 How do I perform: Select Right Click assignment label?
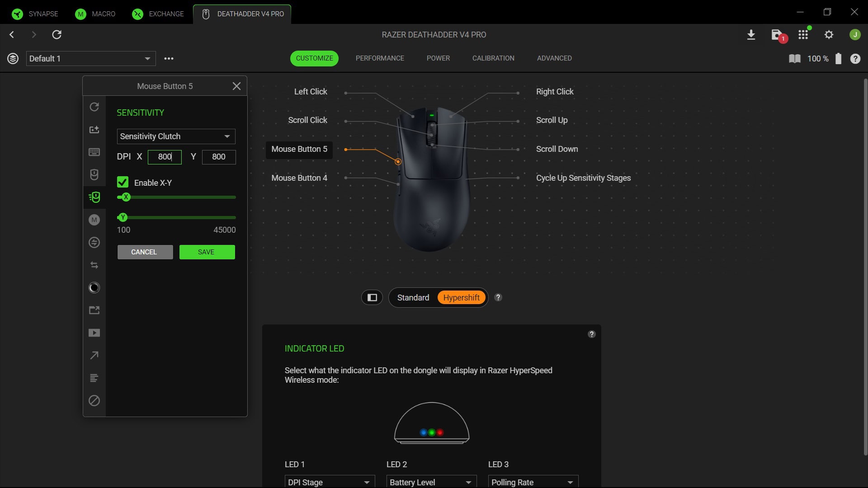pyautogui.click(x=555, y=92)
